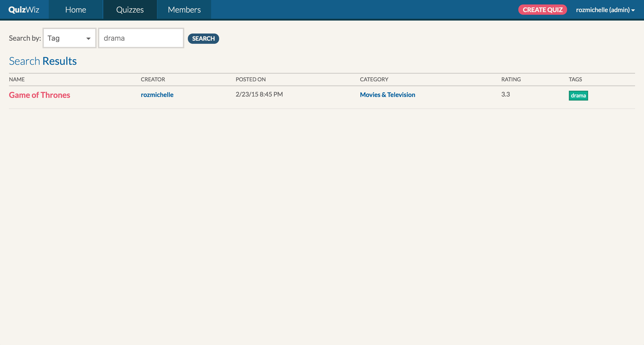Screen dimensions: 644x345
Task: Open the Home tab
Action: click(76, 9)
